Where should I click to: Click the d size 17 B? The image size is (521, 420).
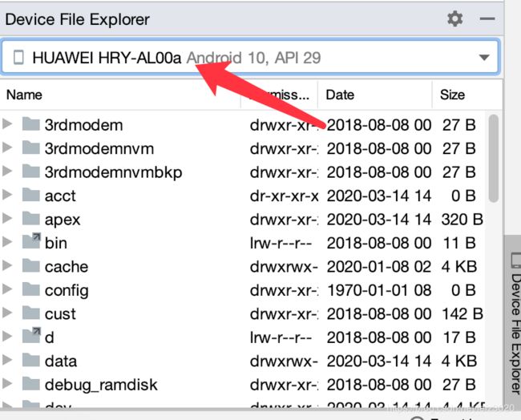(x=459, y=337)
